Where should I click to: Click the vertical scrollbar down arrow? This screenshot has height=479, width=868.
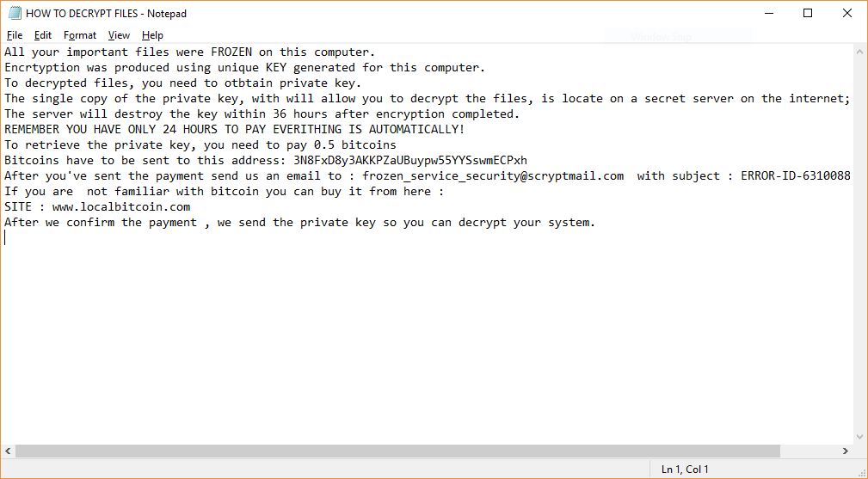coord(859,436)
